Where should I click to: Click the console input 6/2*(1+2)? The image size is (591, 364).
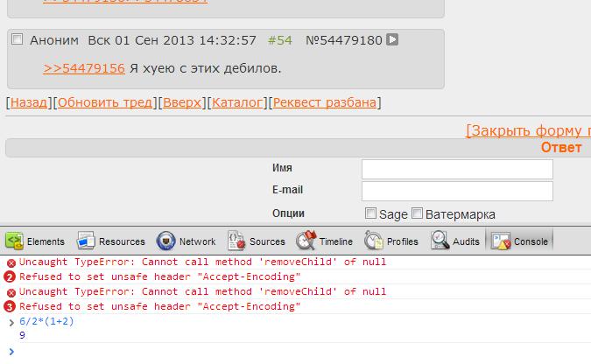[x=46, y=321]
